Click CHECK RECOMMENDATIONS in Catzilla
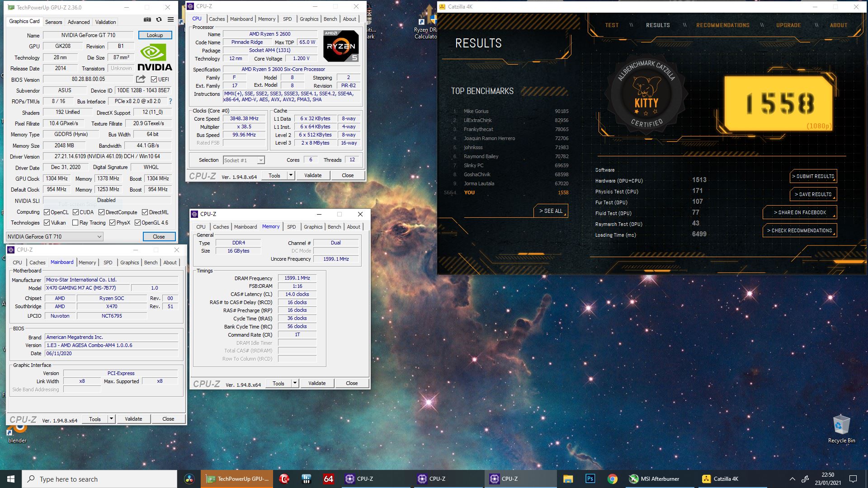Image resolution: width=868 pixels, height=488 pixels. [799, 230]
